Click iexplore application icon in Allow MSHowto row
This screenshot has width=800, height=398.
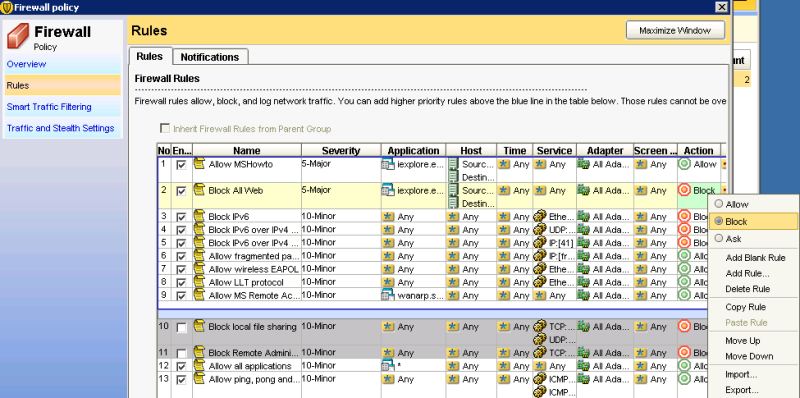pyautogui.click(x=388, y=164)
